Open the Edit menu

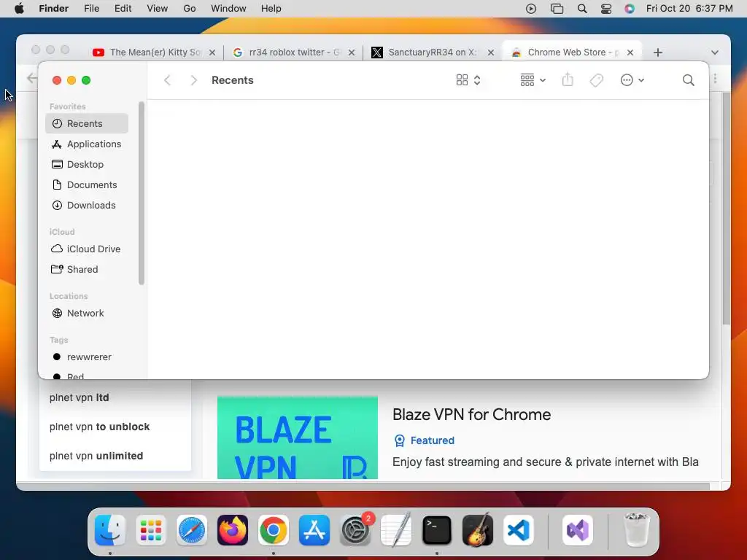[123, 9]
